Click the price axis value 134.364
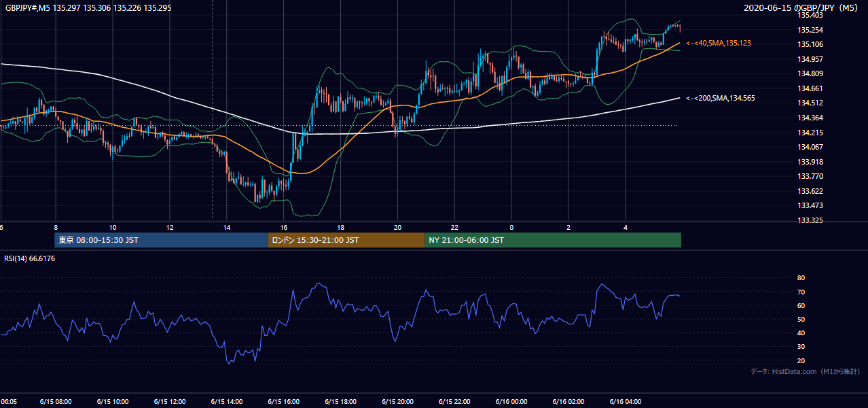This screenshot has height=408, width=868. tap(810, 118)
